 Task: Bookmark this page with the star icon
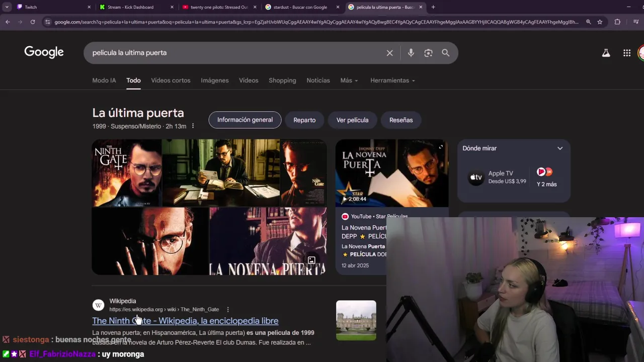coord(600,22)
